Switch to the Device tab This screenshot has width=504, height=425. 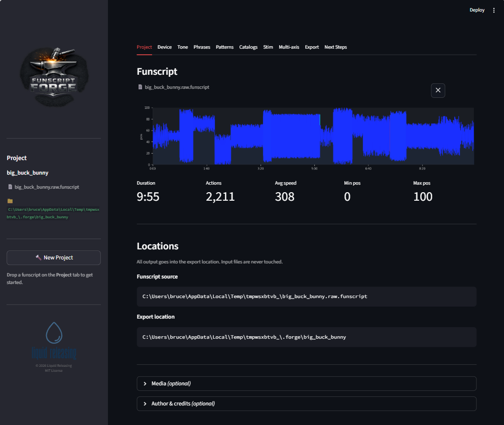coord(164,47)
